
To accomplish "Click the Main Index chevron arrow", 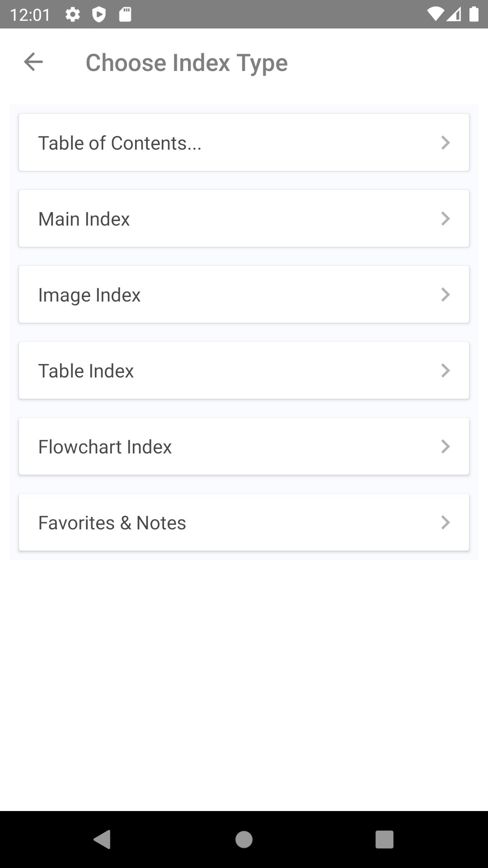I will (x=446, y=219).
